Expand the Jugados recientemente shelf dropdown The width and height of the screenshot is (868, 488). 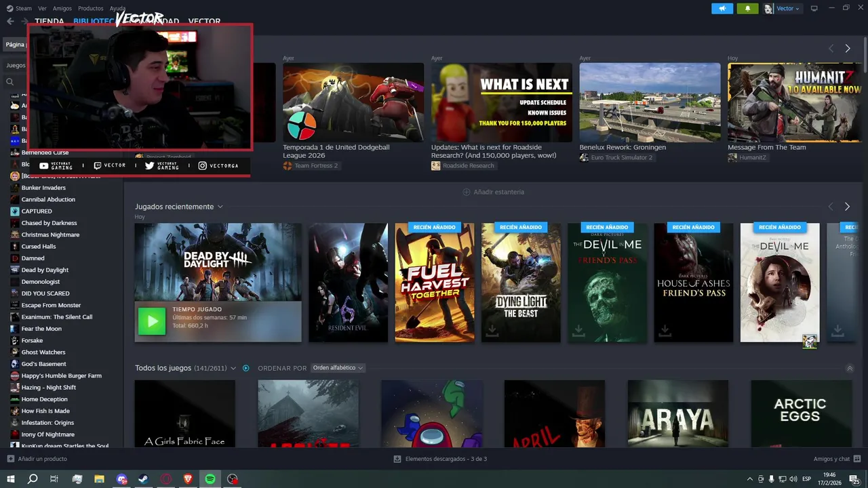click(220, 207)
